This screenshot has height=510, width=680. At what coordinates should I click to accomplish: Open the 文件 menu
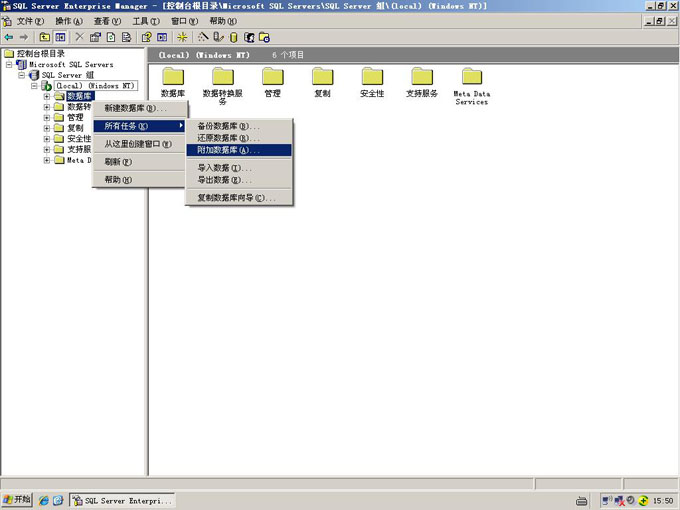(x=30, y=21)
